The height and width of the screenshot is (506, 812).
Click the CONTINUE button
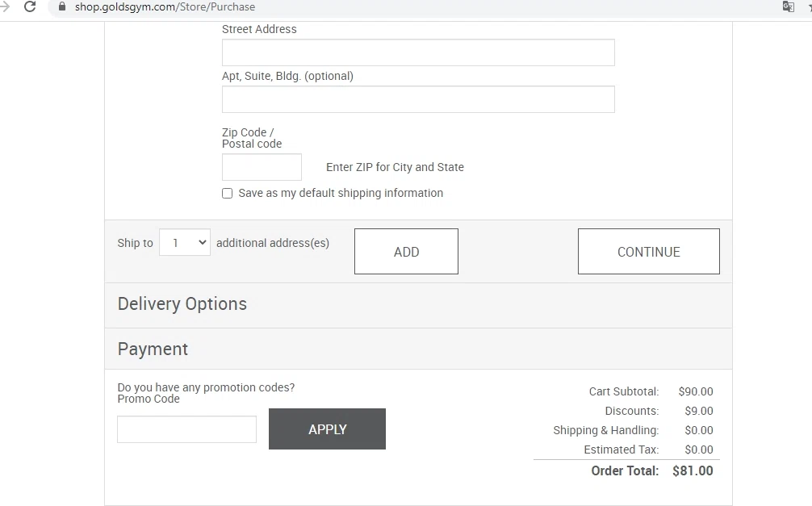coord(648,251)
